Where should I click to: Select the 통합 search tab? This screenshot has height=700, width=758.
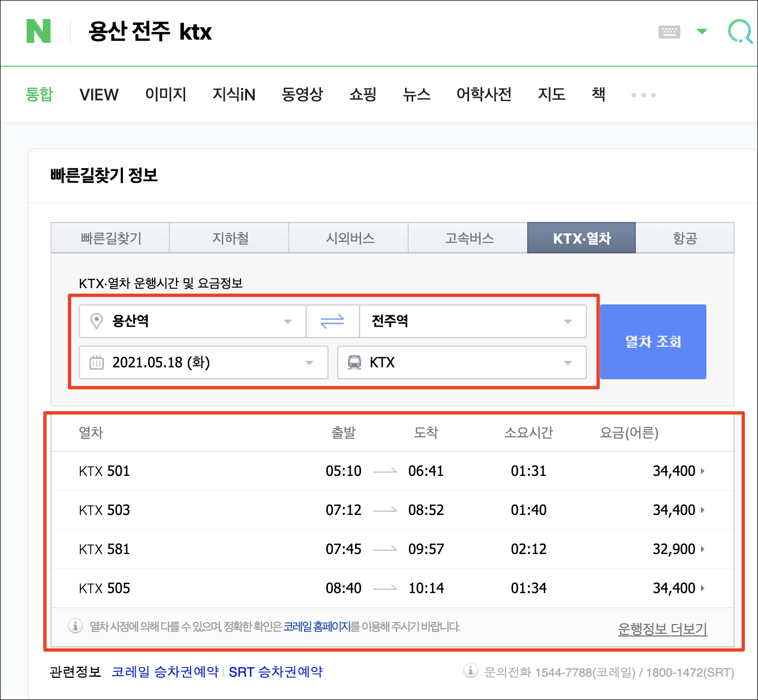click(x=40, y=94)
